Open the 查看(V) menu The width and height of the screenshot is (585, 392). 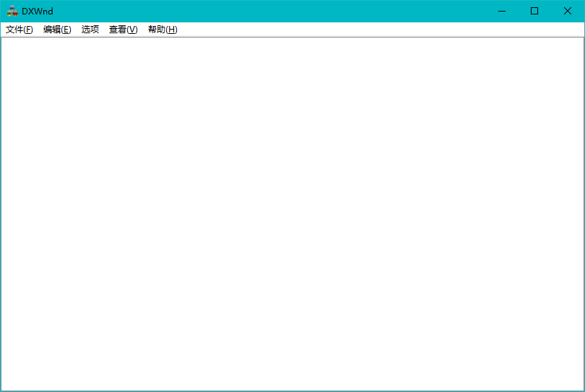[123, 30]
